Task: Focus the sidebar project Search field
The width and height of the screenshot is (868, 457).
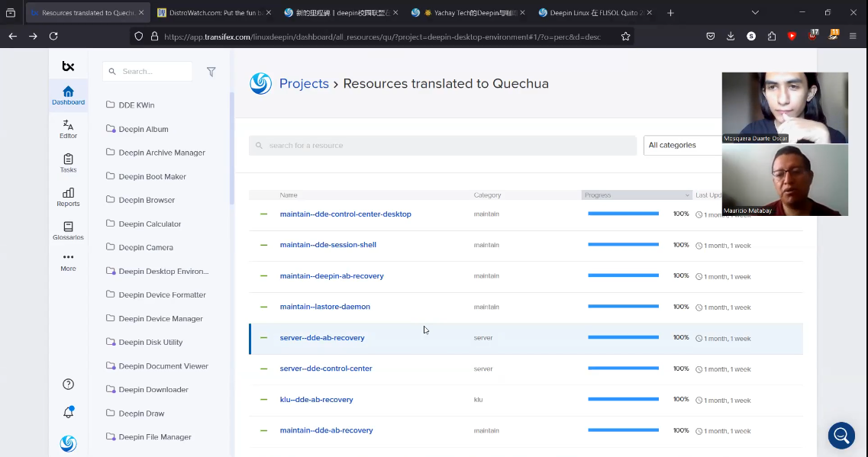Action: point(148,72)
